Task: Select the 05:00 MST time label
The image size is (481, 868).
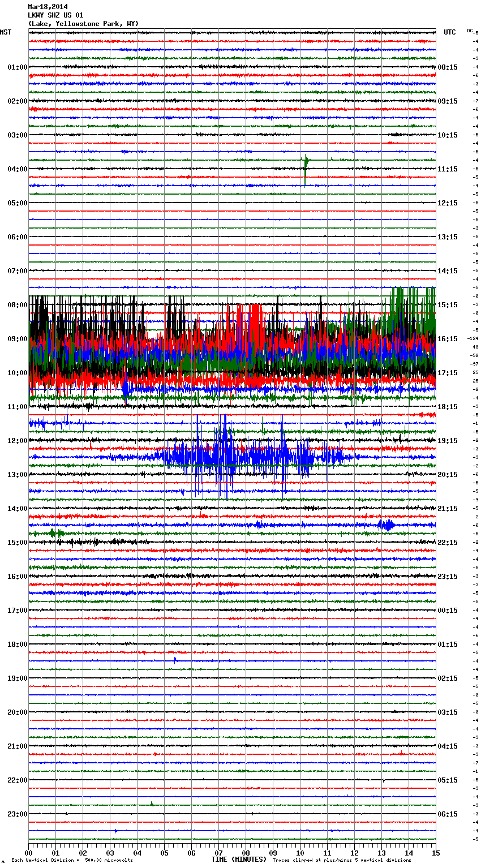Action: point(17,203)
